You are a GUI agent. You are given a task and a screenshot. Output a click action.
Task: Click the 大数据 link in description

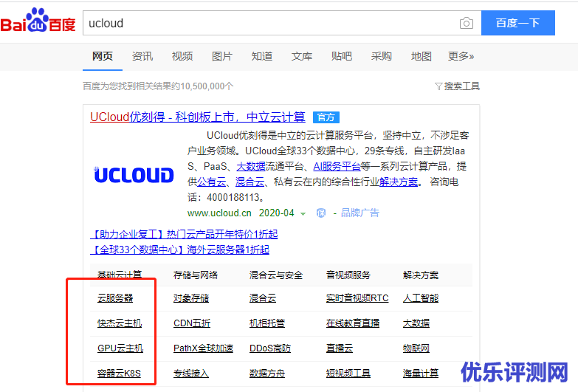pos(251,166)
